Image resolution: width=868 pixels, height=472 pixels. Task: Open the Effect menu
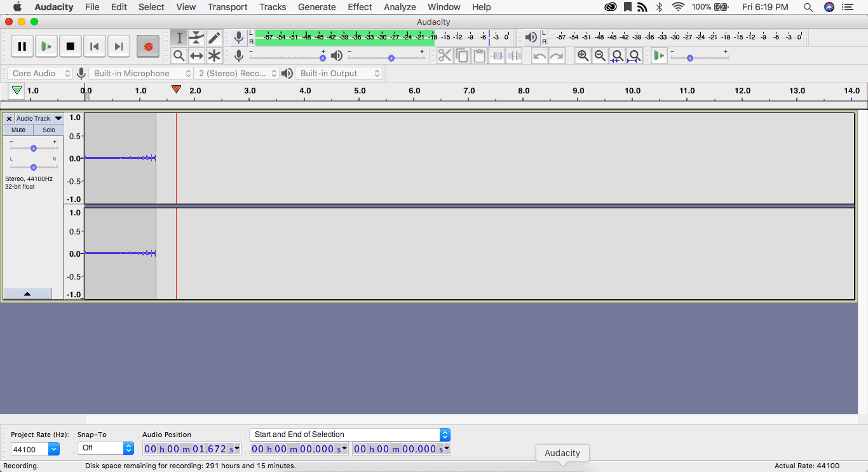360,7
